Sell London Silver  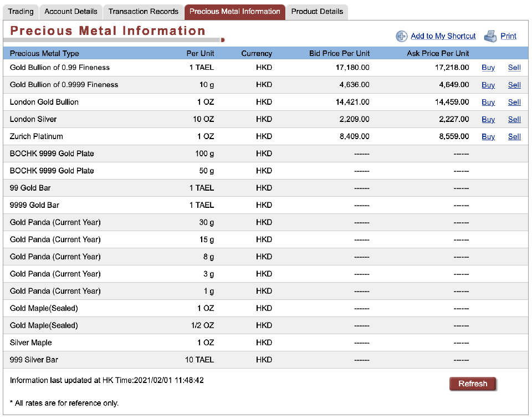514,119
